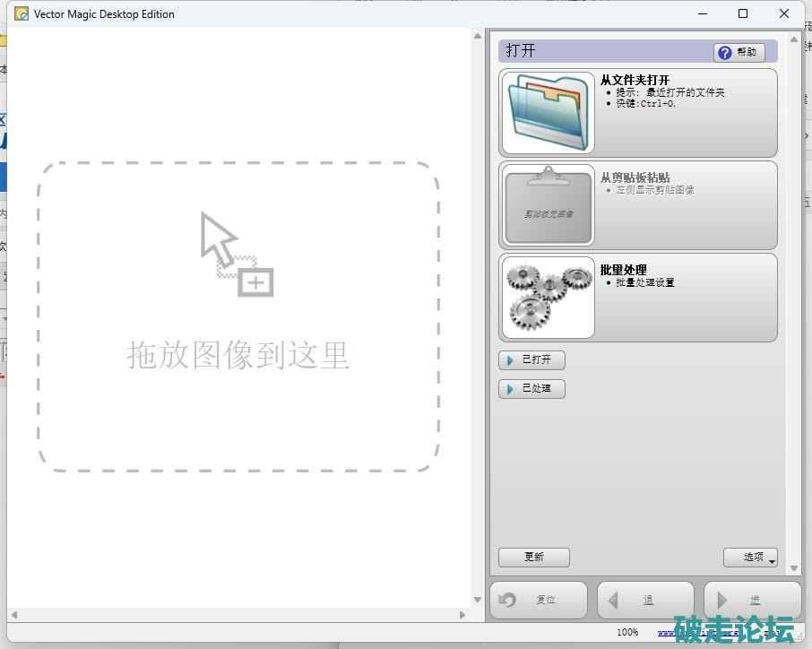Click the drag-and-drop cursor icon in canvas

tap(236, 254)
